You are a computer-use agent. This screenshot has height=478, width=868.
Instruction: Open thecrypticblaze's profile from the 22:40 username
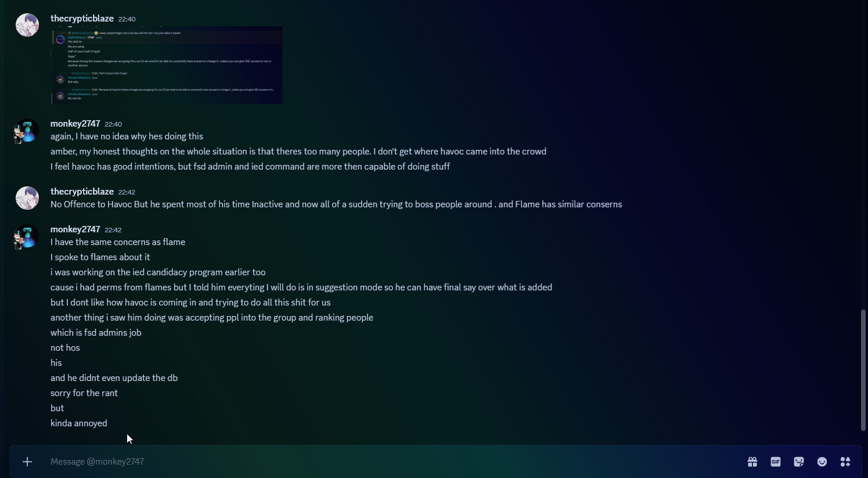82,19
